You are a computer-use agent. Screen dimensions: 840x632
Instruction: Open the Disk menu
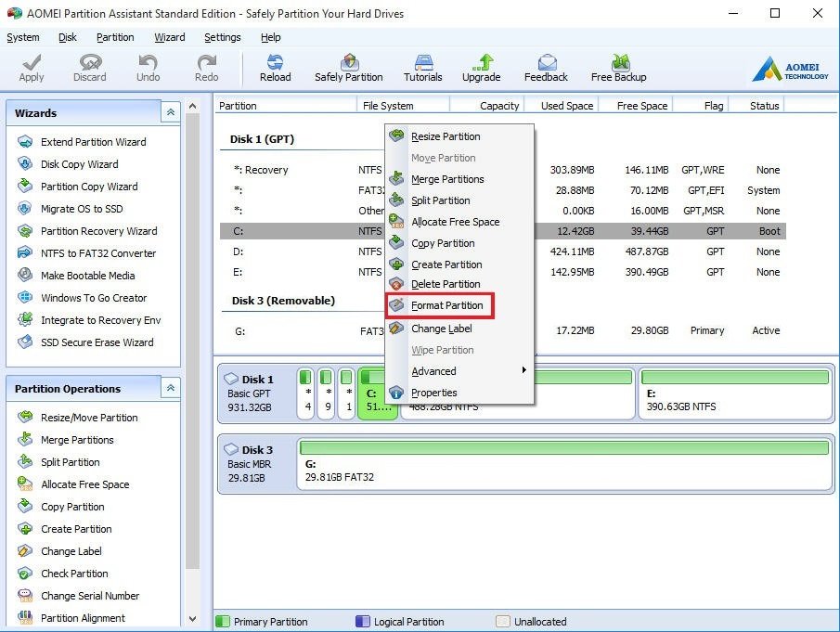coord(68,37)
